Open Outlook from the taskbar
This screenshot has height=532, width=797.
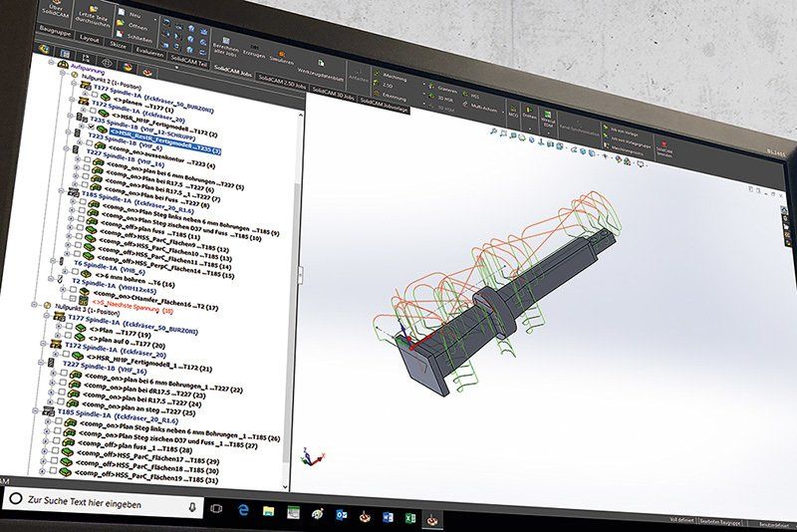[342, 516]
